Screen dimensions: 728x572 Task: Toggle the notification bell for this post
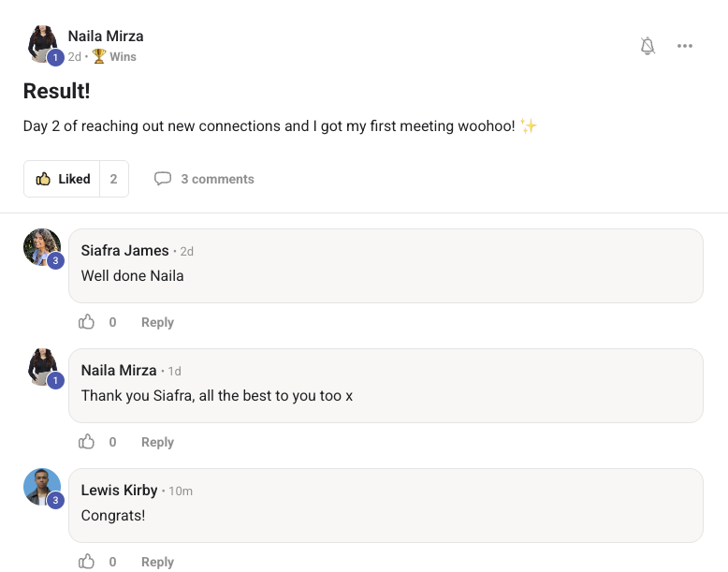pyautogui.click(x=648, y=46)
